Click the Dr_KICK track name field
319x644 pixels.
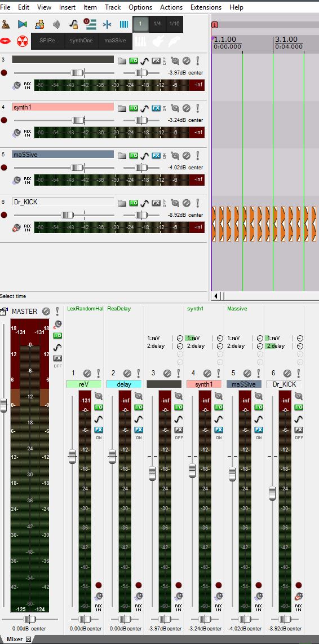pos(63,201)
